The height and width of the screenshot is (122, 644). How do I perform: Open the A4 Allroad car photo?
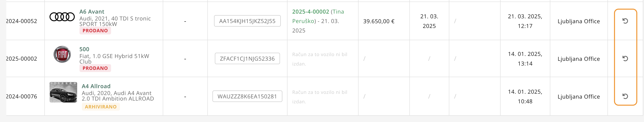[x=63, y=92]
